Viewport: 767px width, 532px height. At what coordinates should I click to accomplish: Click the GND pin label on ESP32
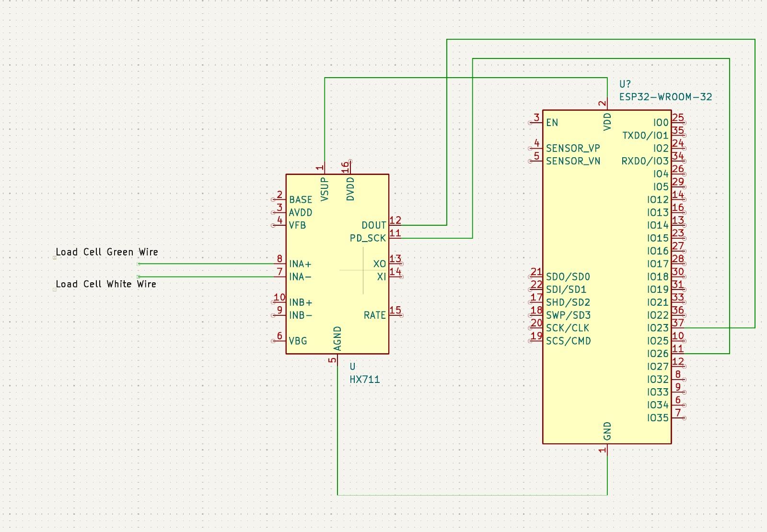point(608,431)
